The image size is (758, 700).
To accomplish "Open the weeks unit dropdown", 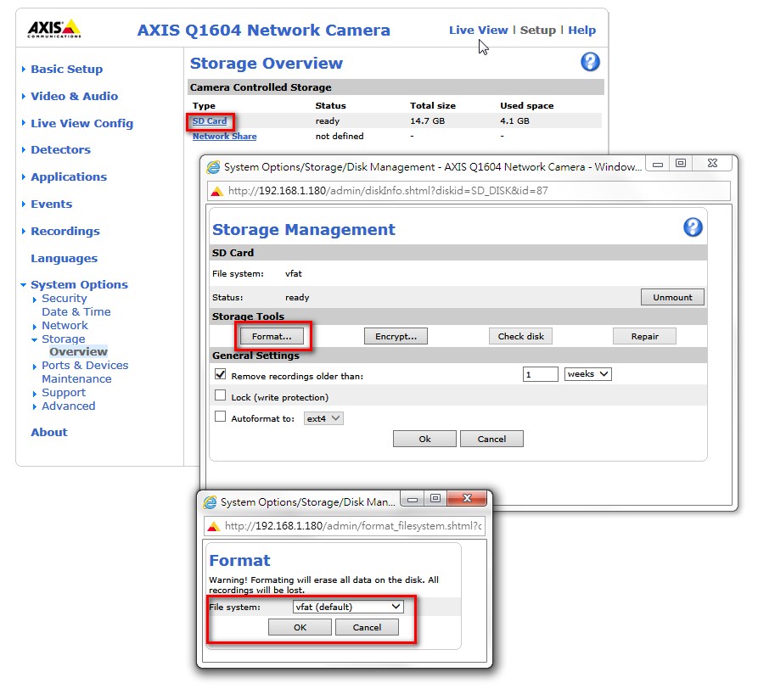I will [x=588, y=374].
